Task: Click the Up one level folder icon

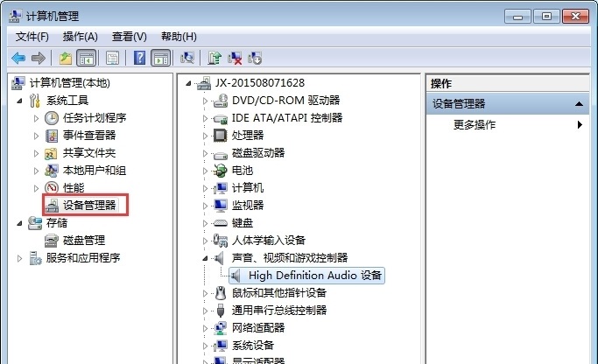Action: (x=65, y=59)
